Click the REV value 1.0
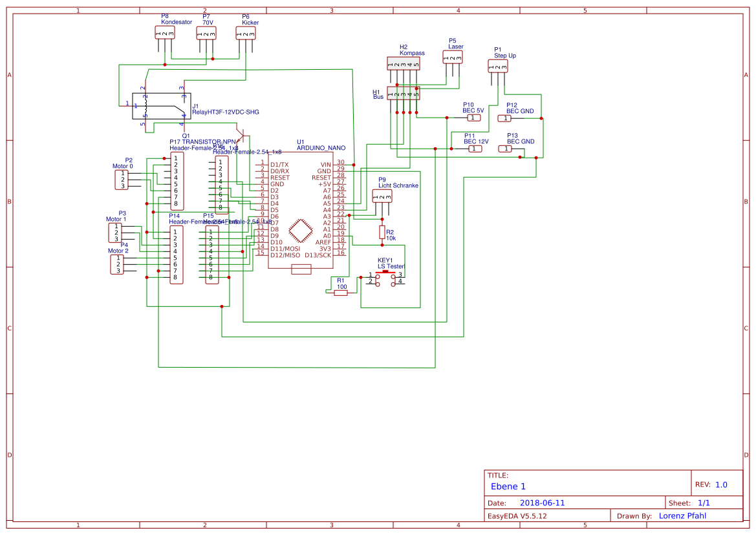The width and height of the screenshot is (756, 535). tap(721, 485)
